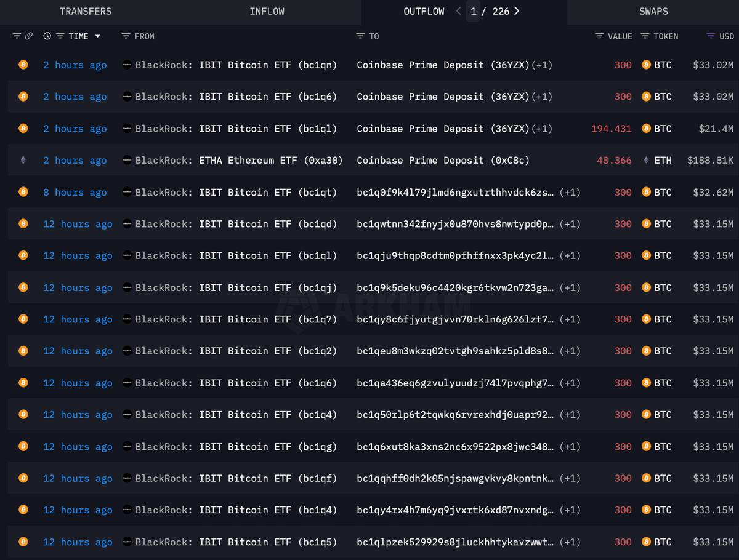
Task: Open the TO column filter icon
Action: click(x=360, y=36)
